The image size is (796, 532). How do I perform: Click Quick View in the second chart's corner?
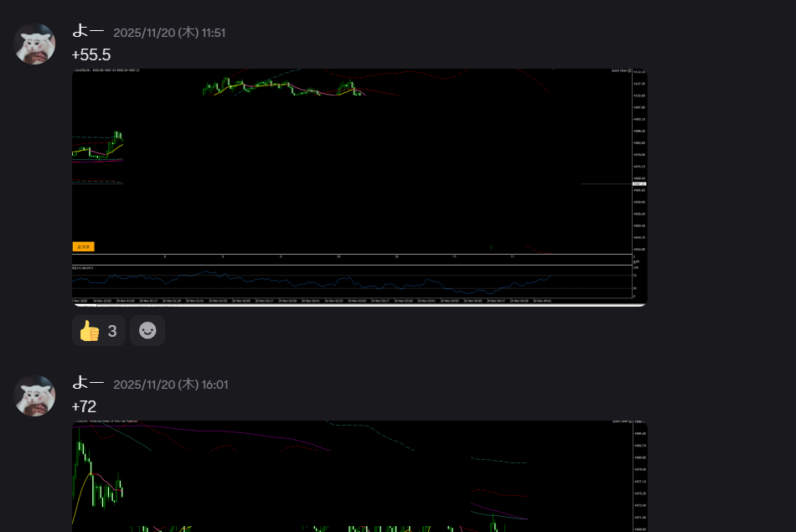[x=621, y=421]
